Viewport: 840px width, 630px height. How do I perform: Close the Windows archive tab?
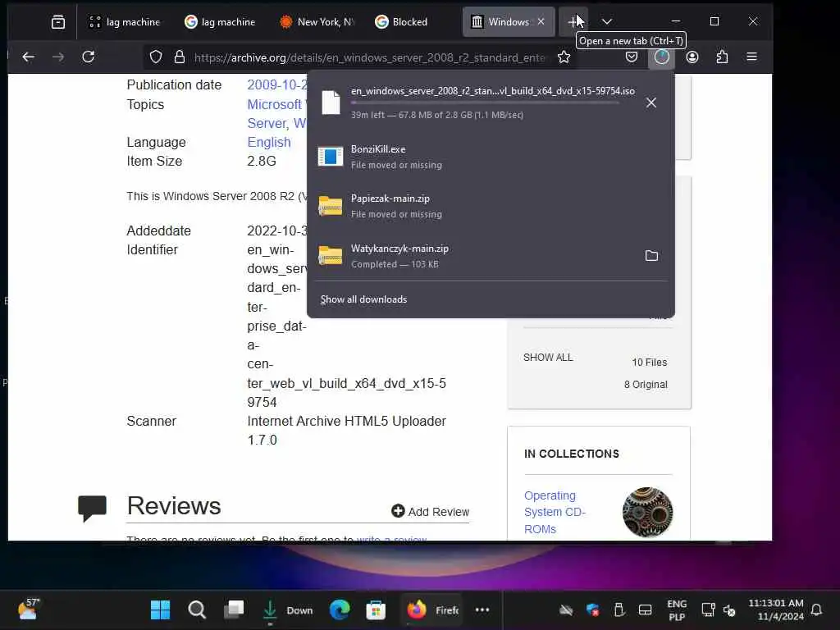click(x=541, y=21)
